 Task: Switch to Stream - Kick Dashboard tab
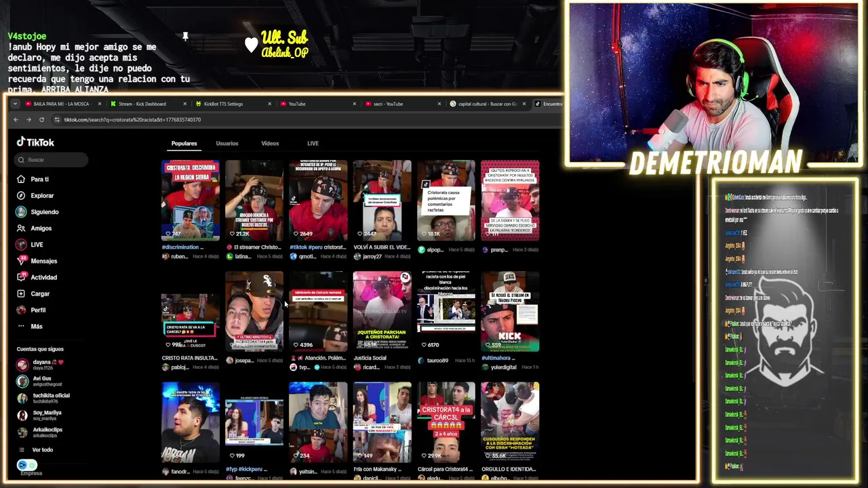pos(149,104)
